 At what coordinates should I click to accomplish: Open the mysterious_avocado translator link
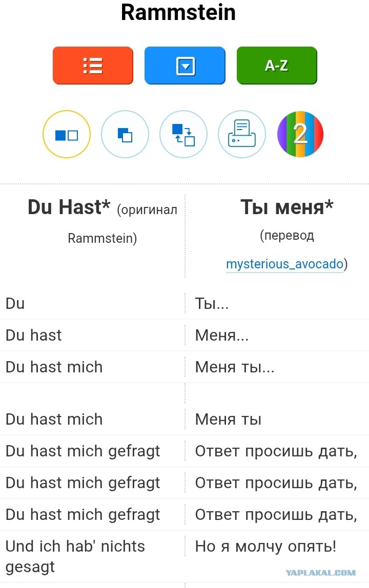click(284, 264)
